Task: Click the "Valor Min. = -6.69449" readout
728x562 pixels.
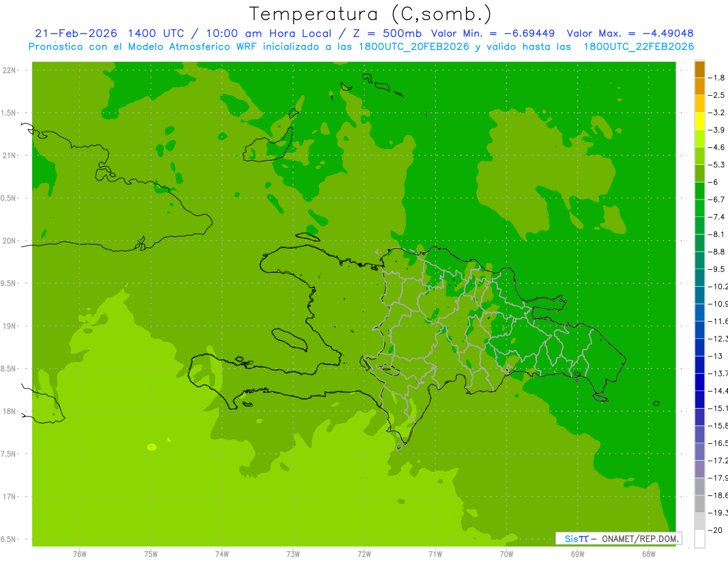Action: [x=493, y=33]
